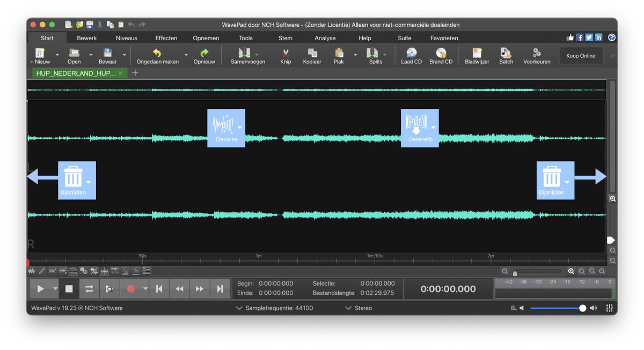Switch to the Bewerk tab
Image resolution: width=644 pixels, height=350 pixels.
(87, 38)
